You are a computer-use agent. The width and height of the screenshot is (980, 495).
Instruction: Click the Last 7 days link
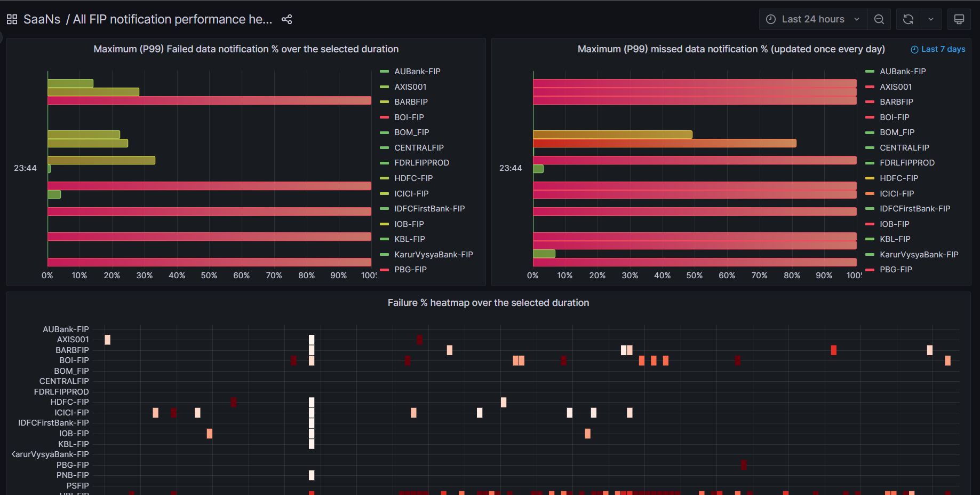click(943, 49)
